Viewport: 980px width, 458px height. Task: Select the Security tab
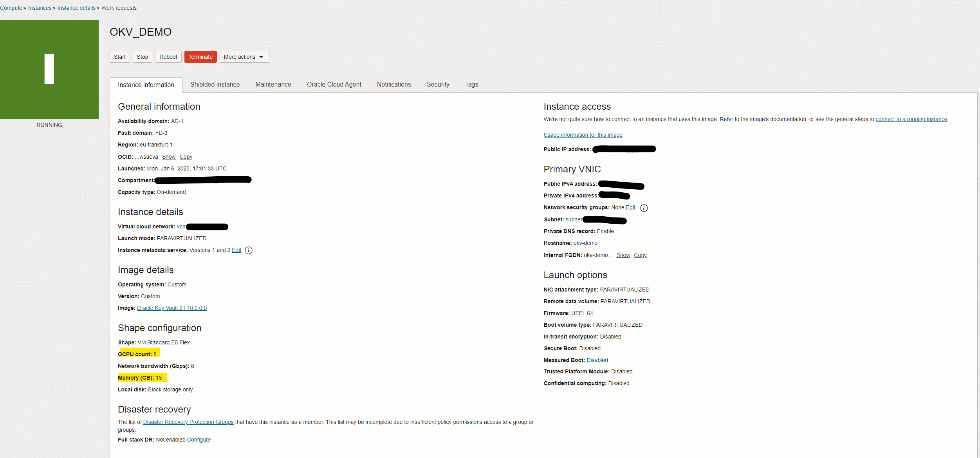click(438, 85)
